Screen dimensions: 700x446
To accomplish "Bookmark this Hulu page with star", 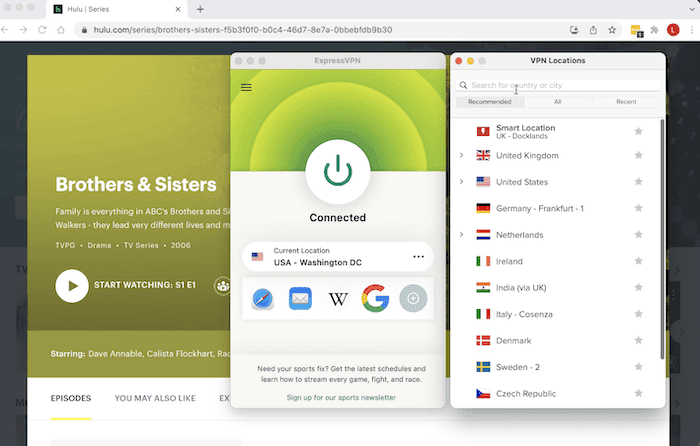I will click(x=612, y=30).
